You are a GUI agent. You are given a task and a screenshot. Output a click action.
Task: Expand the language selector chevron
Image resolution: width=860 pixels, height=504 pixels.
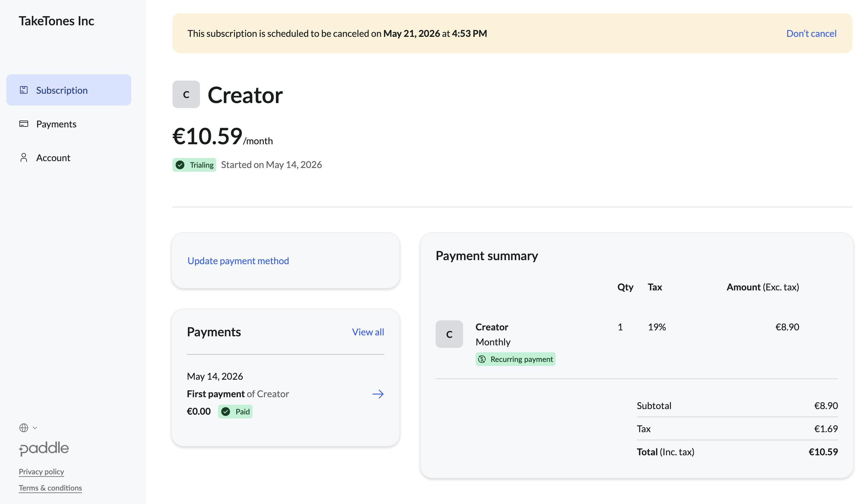coord(35,427)
